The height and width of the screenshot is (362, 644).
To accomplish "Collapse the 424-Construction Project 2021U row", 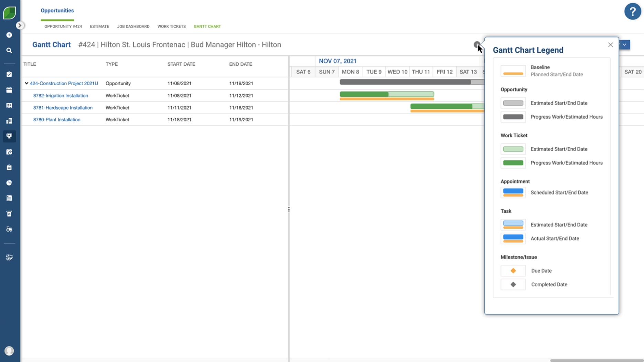I will click(x=26, y=83).
